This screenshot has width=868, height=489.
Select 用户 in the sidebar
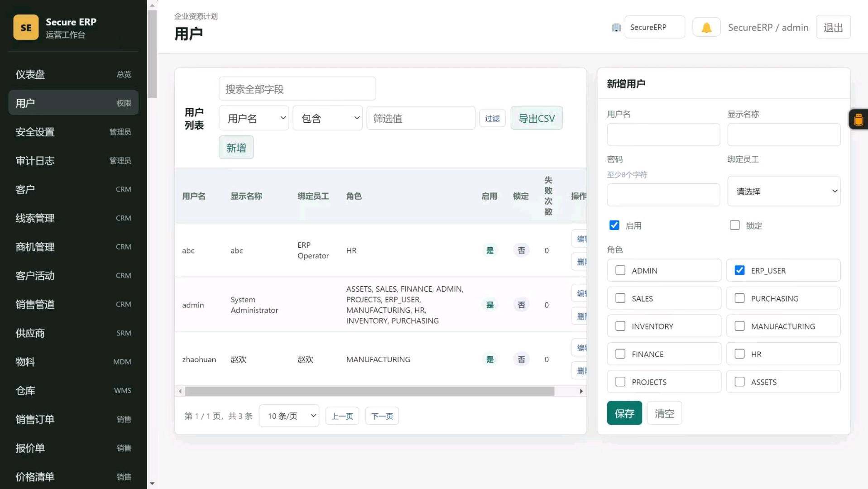coord(73,103)
